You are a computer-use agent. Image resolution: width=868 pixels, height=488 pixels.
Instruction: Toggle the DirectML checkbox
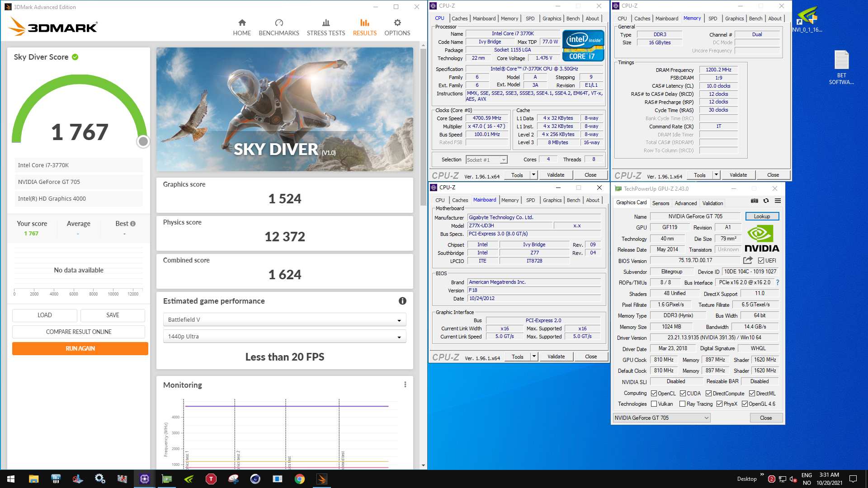coord(752,394)
